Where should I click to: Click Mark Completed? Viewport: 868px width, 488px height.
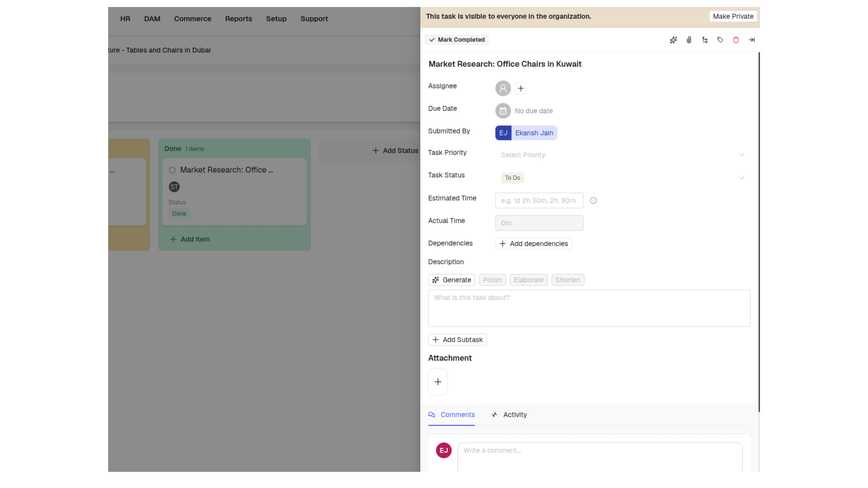click(457, 40)
